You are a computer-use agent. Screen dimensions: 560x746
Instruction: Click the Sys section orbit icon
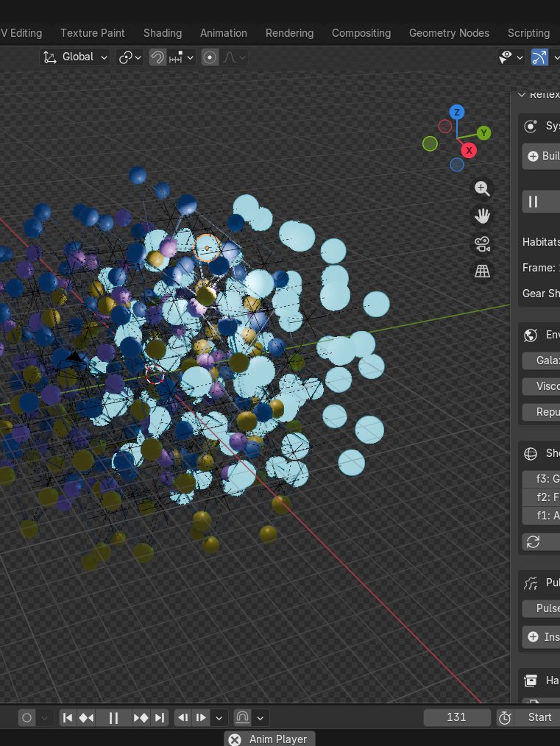click(x=531, y=126)
